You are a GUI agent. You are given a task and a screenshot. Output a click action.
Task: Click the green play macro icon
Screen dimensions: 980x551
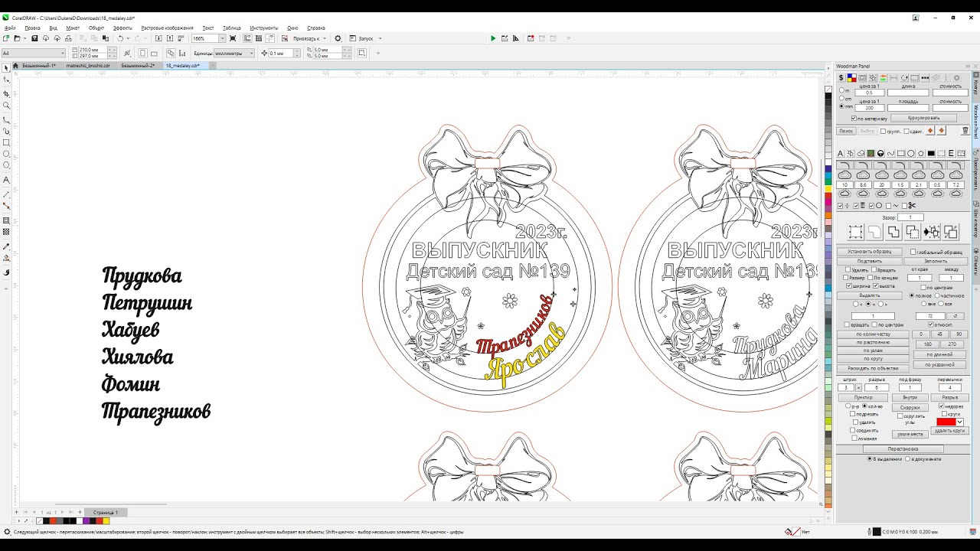point(493,38)
